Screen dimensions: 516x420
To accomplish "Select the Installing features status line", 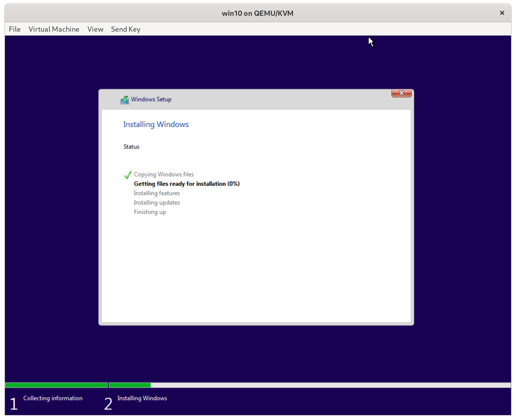I will [x=157, y=193].
